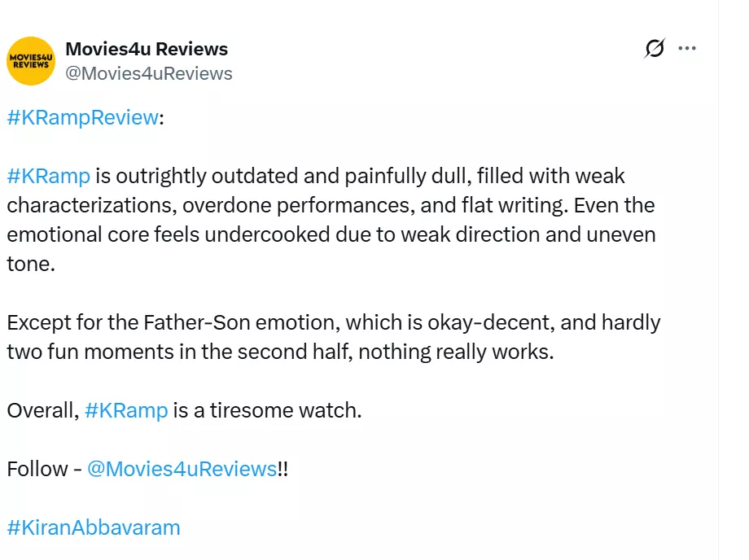Click the phrase "overdone performances"
The image size is (749, 560).
(x=298, y=205)
